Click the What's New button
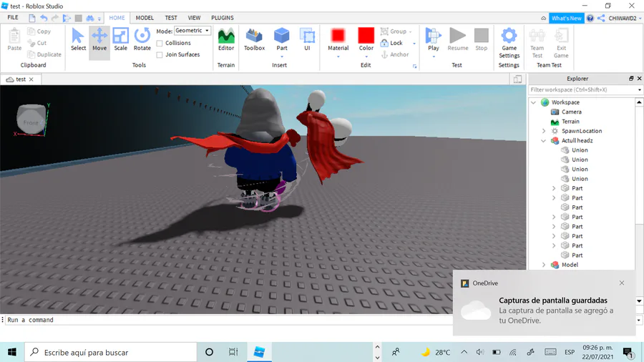This screenshot has height=362, width=644. [567, 18]
